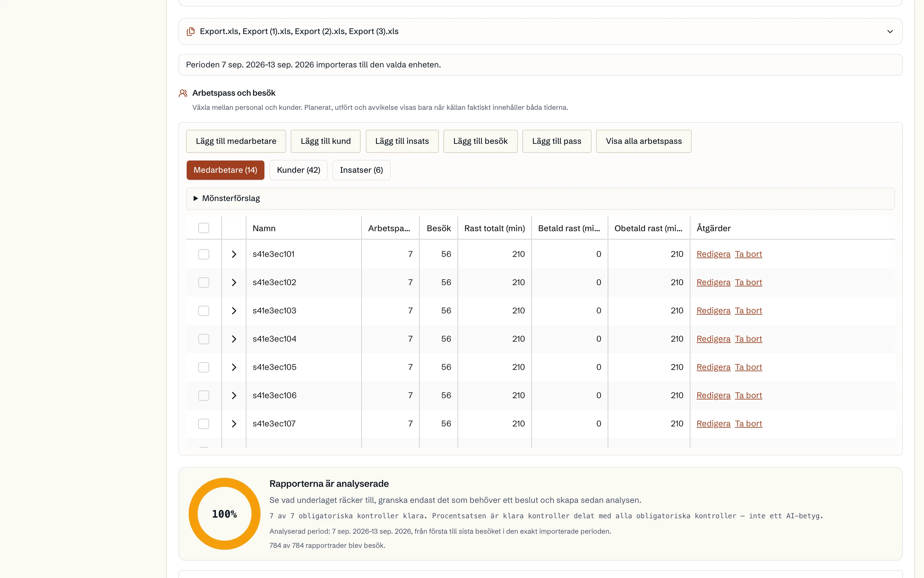
Task: Select the Medarbetare (14) tab
Action: coord(225,170)
